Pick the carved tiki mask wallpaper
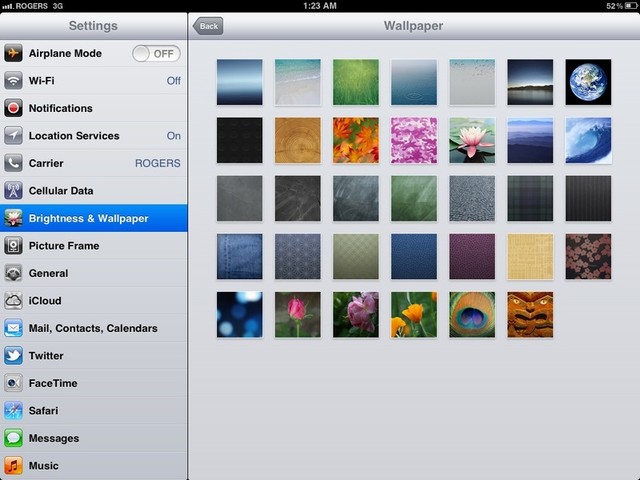 (x=530, y=315)
